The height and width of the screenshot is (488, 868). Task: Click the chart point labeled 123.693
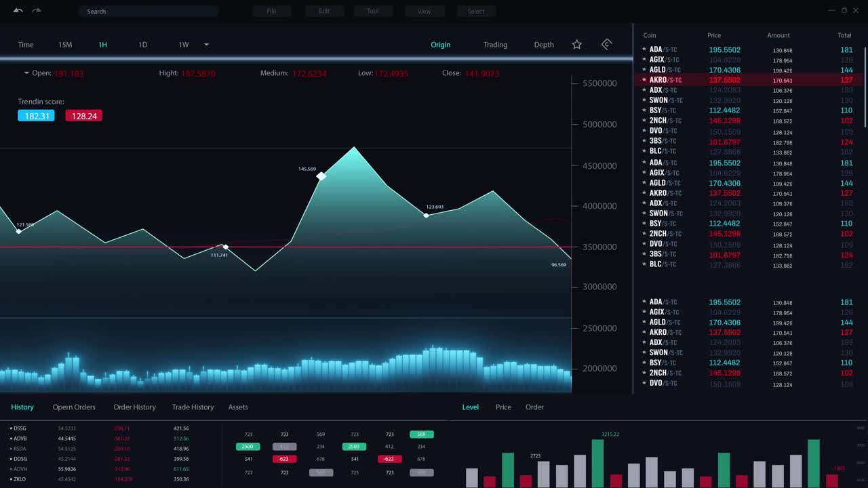click(x=426, y=216)
